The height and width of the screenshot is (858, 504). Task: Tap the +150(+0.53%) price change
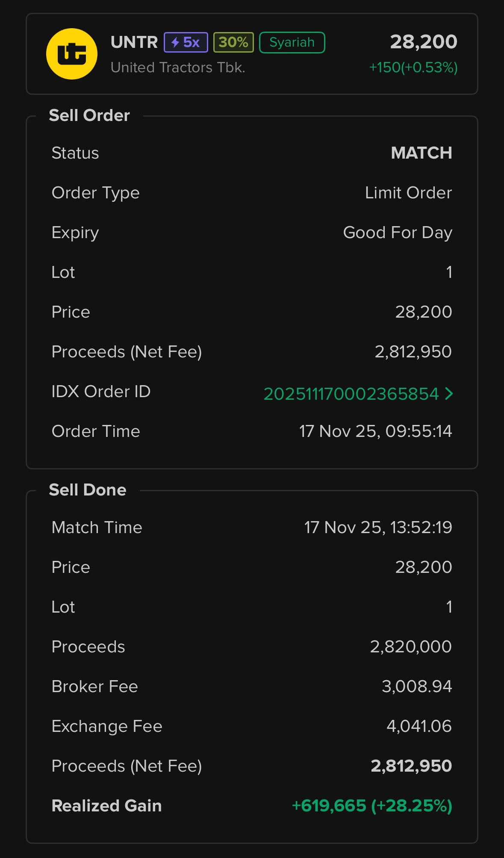[413, 68]
